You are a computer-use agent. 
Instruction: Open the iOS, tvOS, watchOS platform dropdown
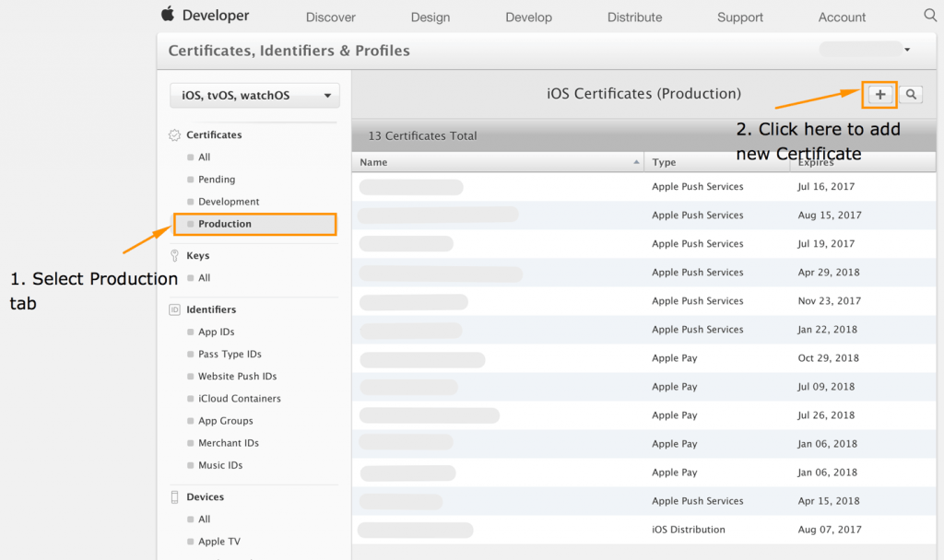[x=254, y=95]
